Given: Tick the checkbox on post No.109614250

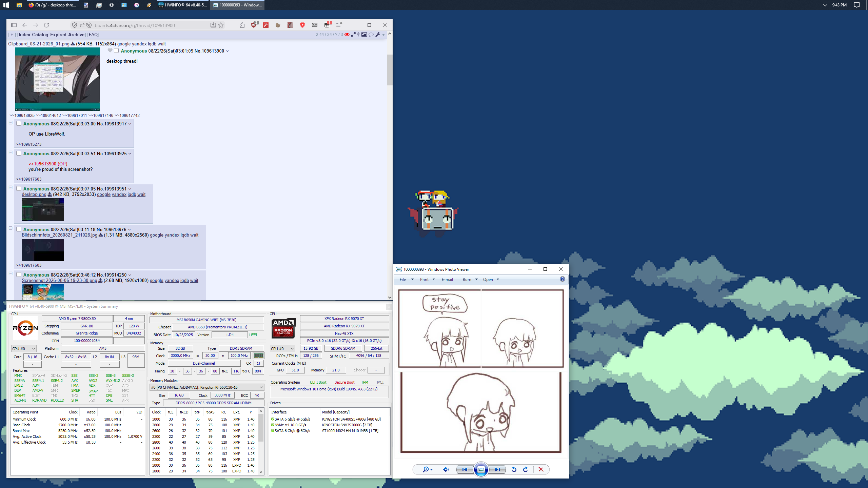Looking at the screenshot, I should [x=19, y=274].
